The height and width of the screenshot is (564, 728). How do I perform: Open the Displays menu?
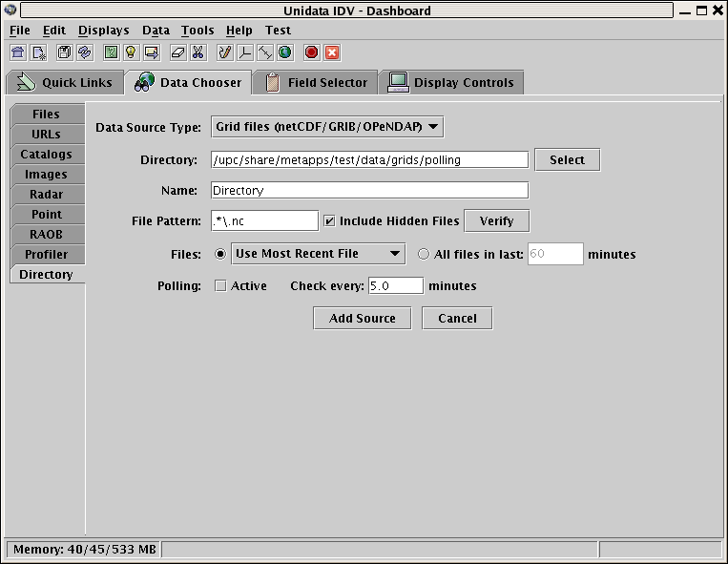tap(103, 31)
